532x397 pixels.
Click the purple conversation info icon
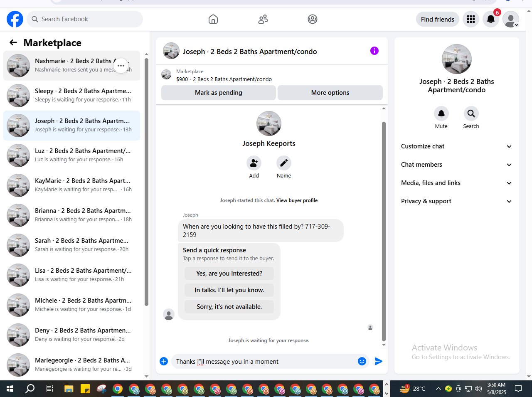tap(374, 51)
